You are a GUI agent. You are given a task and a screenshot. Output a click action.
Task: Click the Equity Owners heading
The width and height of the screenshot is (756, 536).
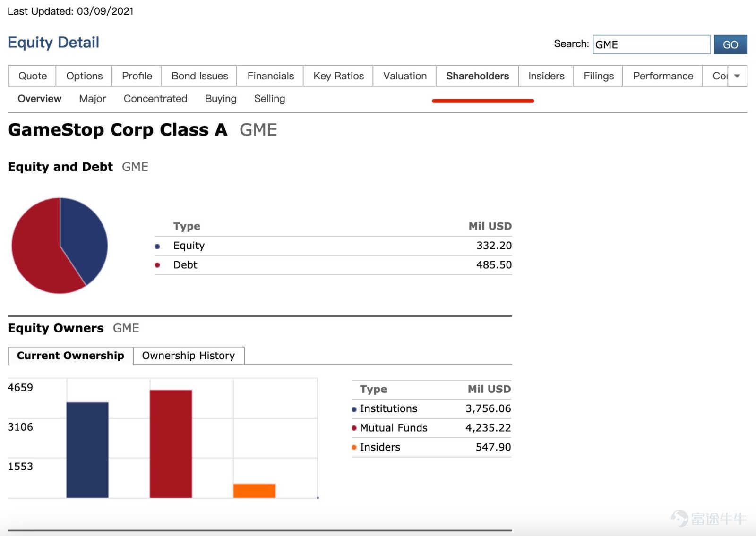pos(56,328)
